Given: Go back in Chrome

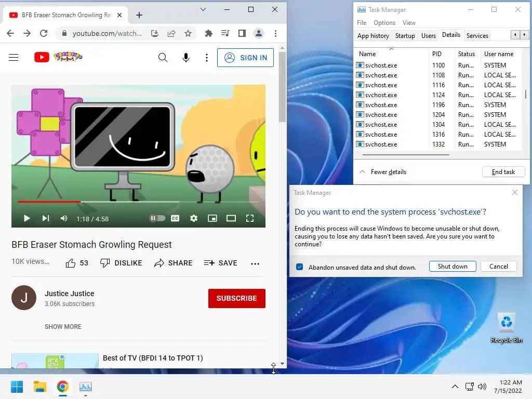Looking at the screenshot, I should click(x=10, y=33).
